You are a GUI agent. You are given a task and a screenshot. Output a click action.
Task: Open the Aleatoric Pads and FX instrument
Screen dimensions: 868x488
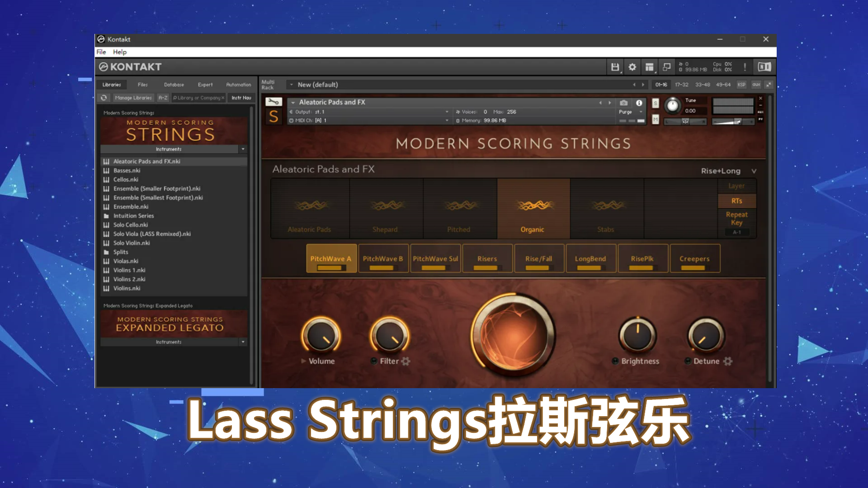pos(146,161)
